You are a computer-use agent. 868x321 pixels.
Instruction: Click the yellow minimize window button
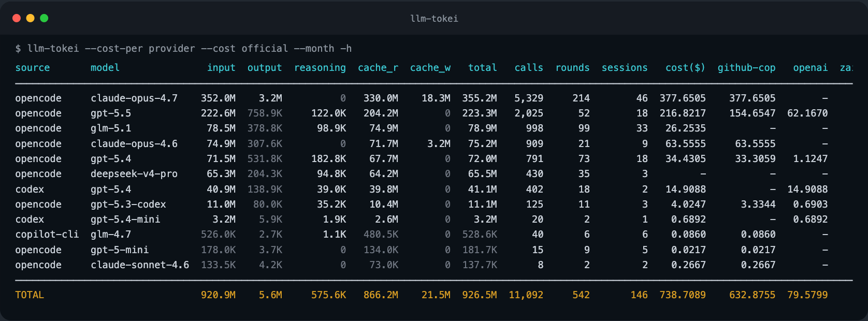click(x=30, y=18)
